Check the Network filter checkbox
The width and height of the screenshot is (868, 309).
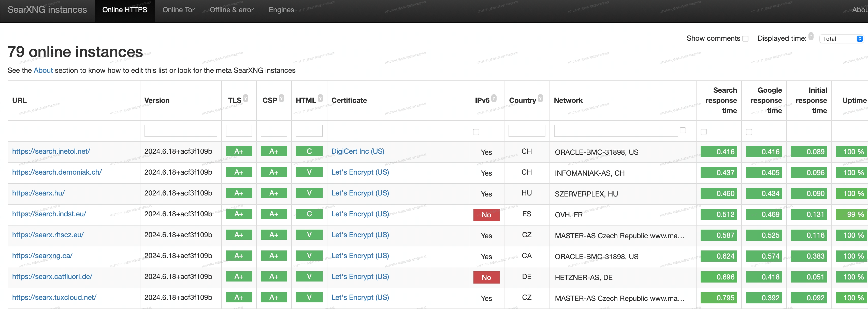[x=683, y=130]
